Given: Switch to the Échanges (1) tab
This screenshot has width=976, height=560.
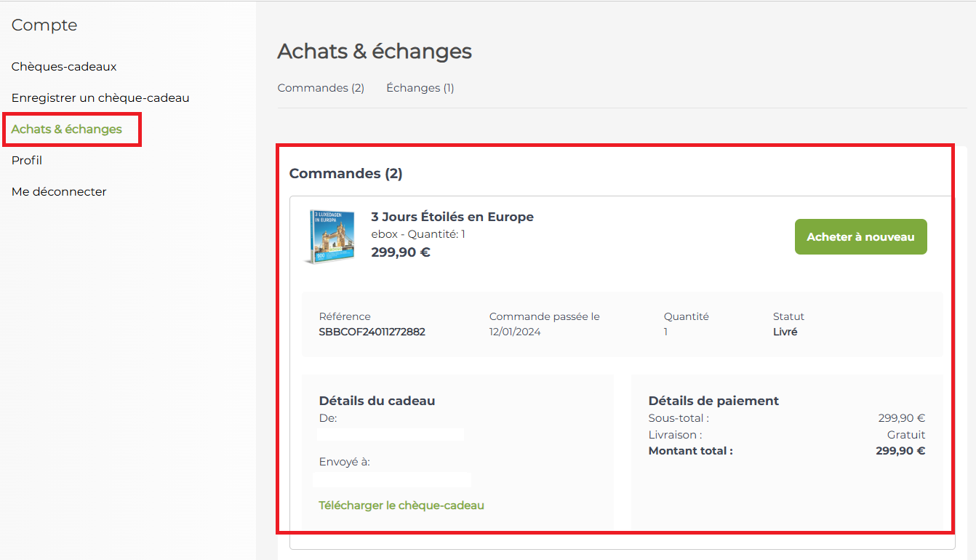Looking at the screenshot, I should [420, 88].
